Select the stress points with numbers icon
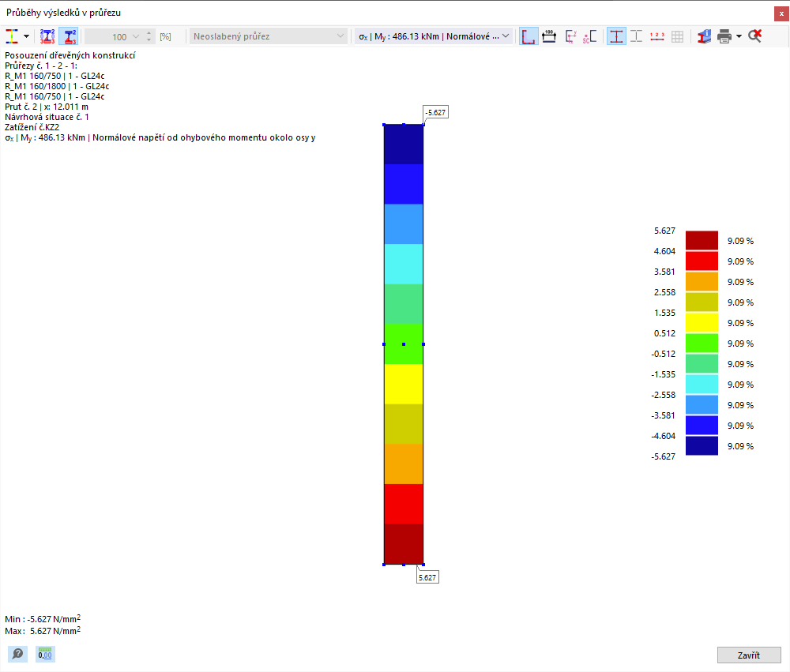 (47, 36)
